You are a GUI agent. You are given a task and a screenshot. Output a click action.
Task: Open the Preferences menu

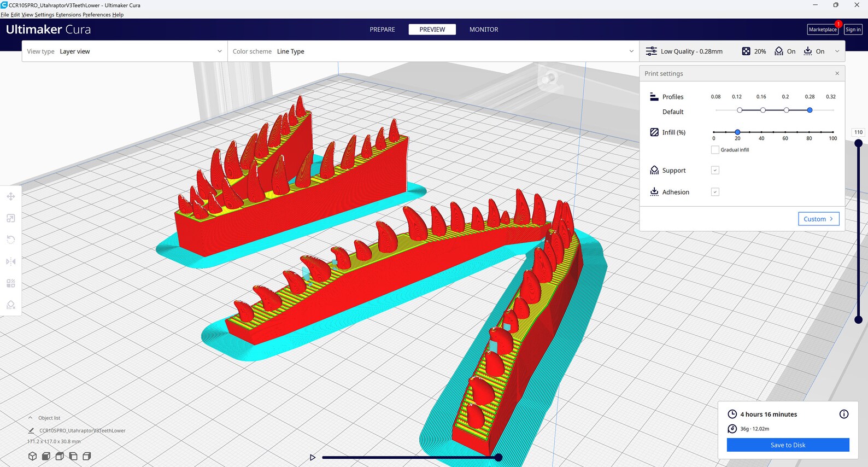click(97, 15)
